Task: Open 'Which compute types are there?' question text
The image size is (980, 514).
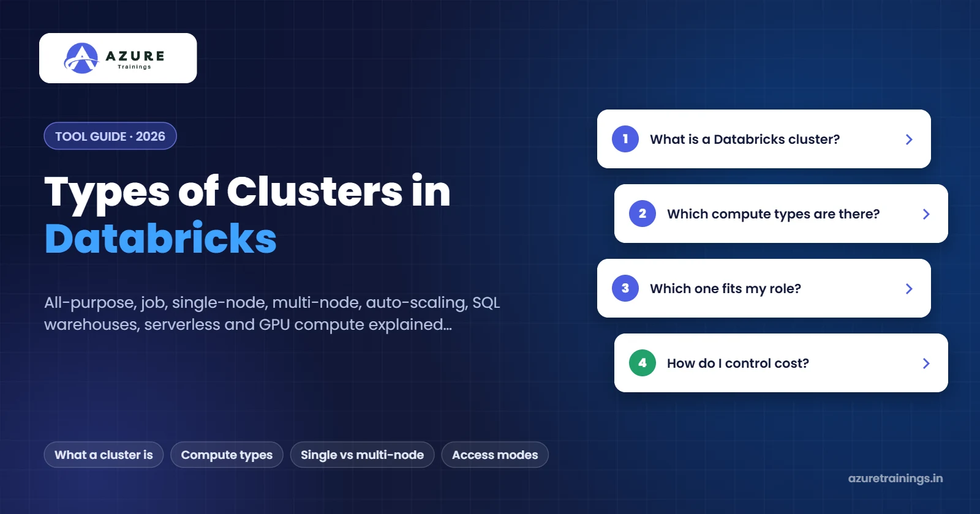Action: [773, 214]
